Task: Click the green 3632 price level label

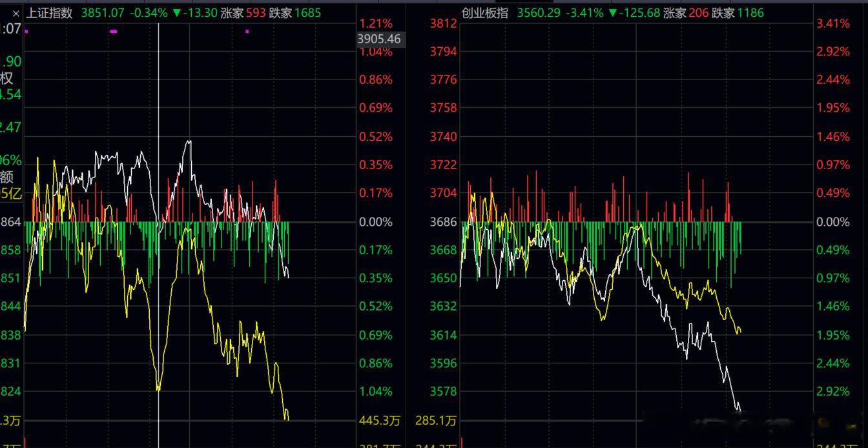Action: 444,306
